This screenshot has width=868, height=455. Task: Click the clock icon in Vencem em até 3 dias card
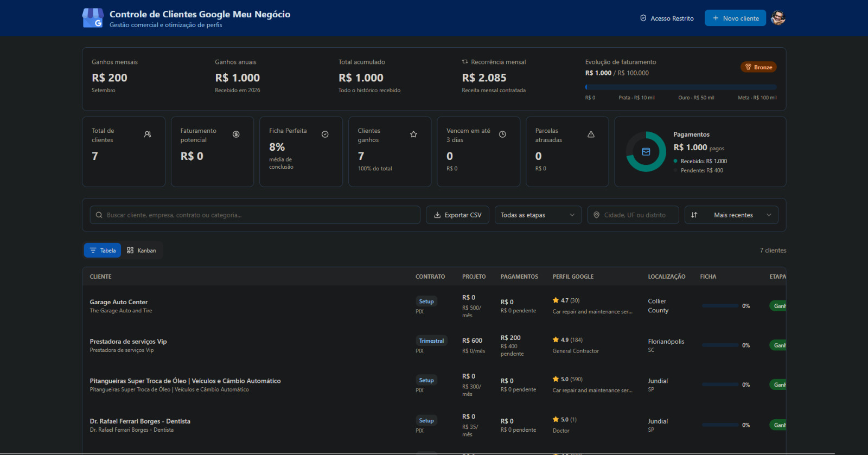pos(502,134)
